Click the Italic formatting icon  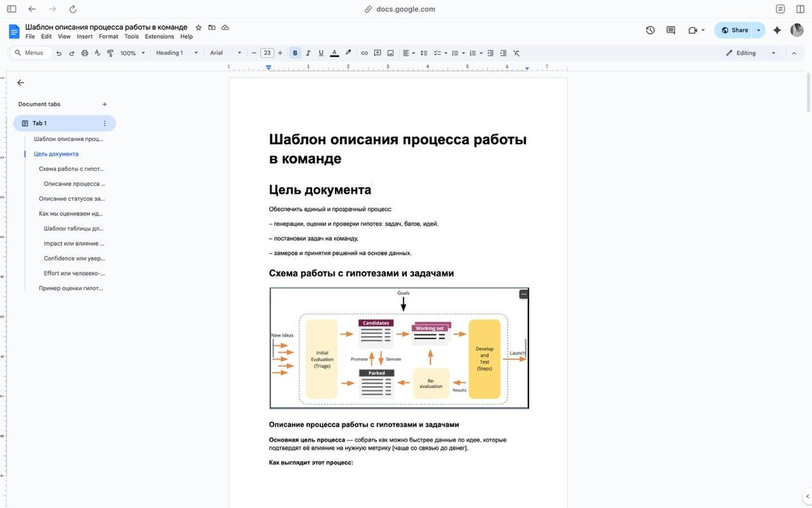[x=308, y=53]
